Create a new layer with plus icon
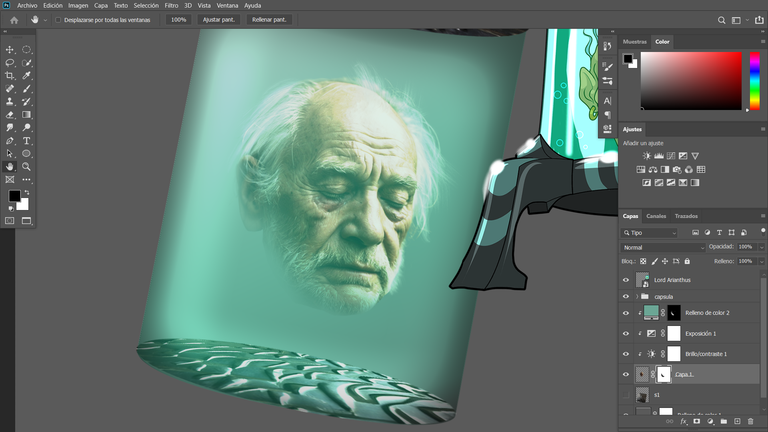The image size is (768, 432). [x=737, y=421]
